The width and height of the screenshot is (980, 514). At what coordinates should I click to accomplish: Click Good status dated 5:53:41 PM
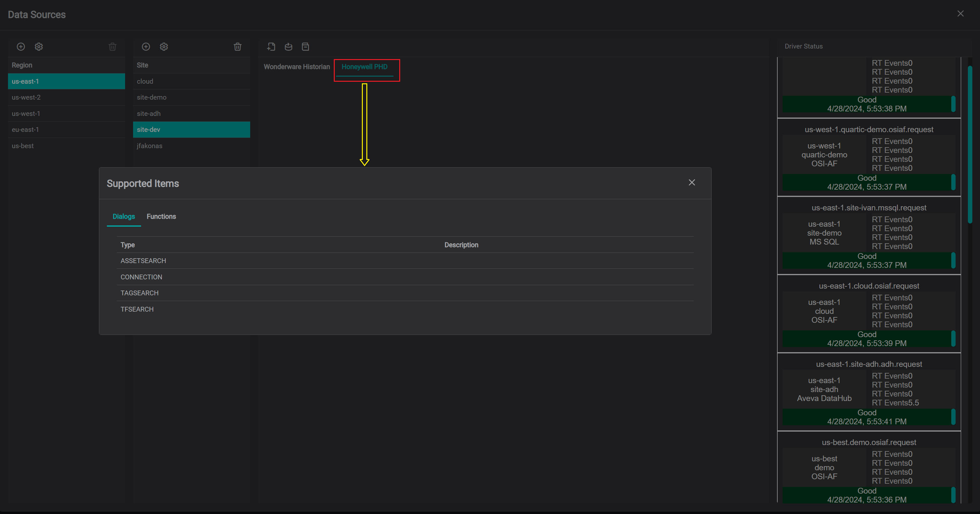pos(867,417)
